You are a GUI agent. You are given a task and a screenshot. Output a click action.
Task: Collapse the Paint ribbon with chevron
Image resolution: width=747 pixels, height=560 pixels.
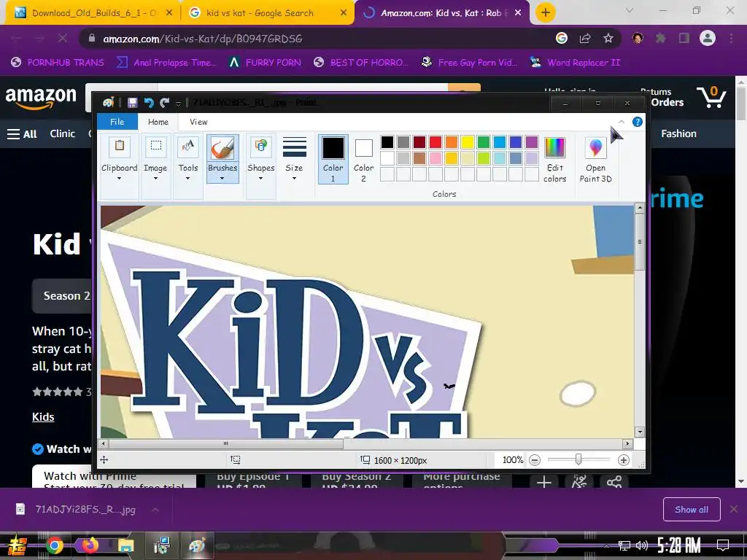point(622,122)
